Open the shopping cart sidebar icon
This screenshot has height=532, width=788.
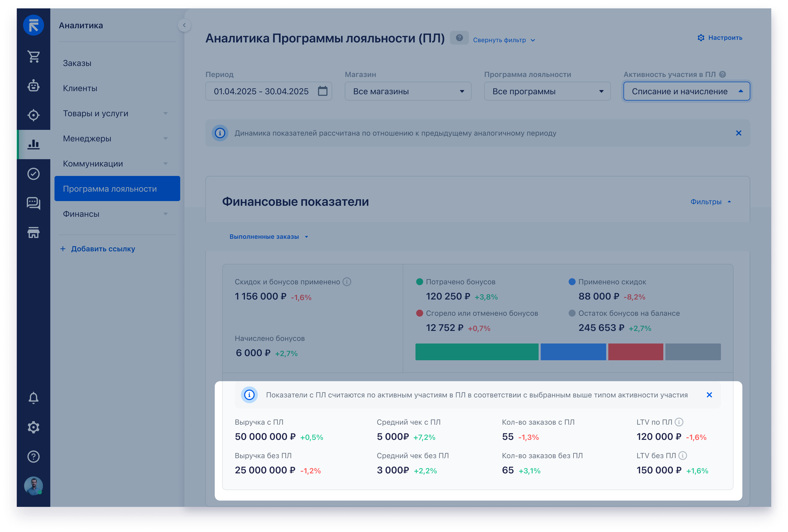(33, 57)
